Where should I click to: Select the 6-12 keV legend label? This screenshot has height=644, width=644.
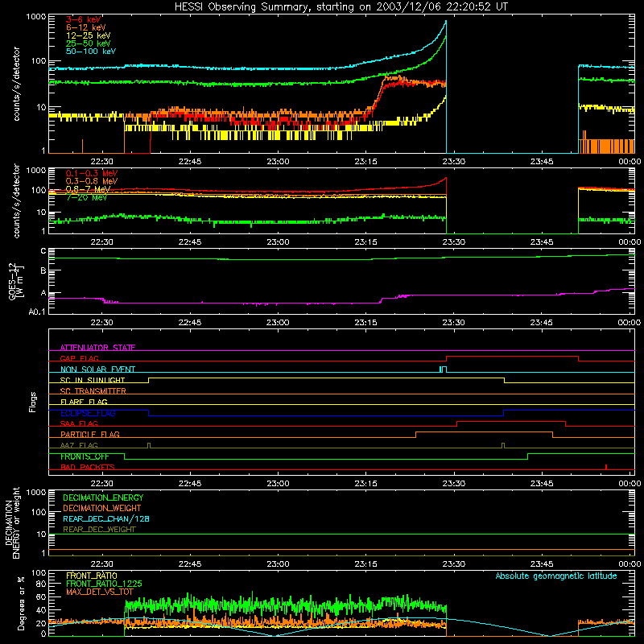tap(86, 27)
